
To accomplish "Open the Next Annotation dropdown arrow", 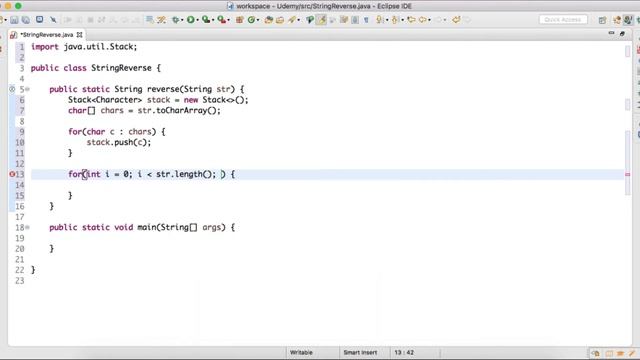I will [387, 20].
